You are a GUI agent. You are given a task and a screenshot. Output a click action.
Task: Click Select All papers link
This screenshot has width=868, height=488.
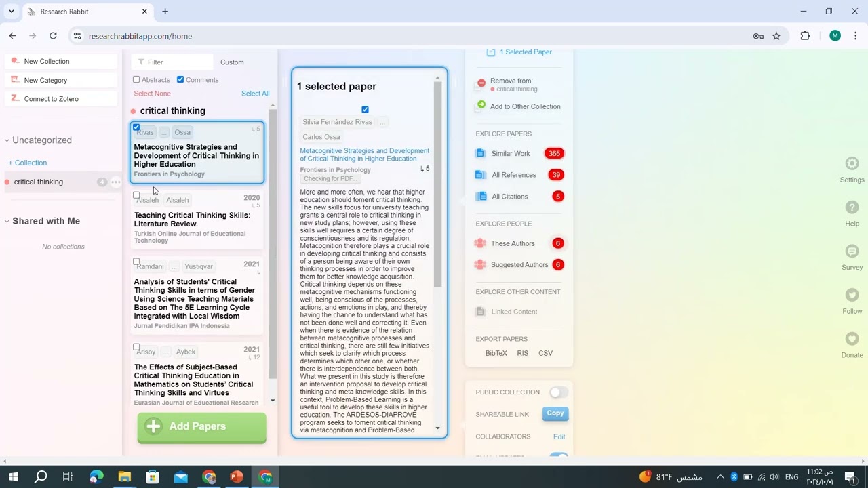256,94
